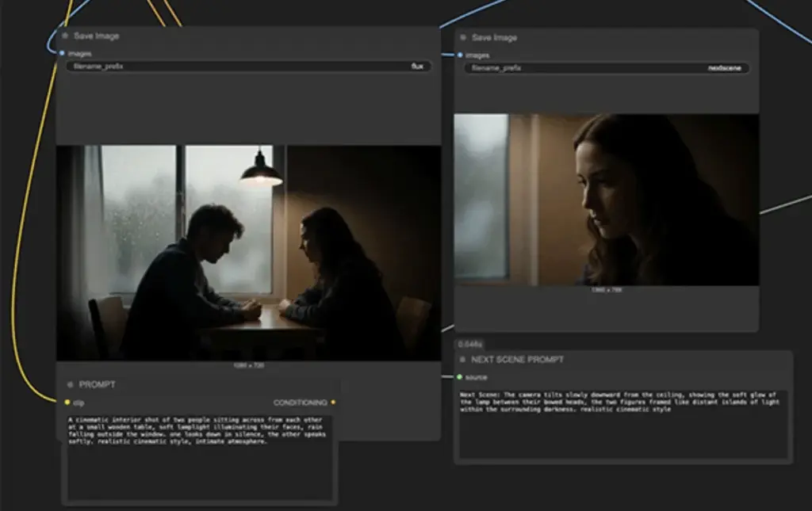Screen dimensions: 812x511
Task: Click the CONDITIONING output port on PROMPT node
Action: click(333, 402)
